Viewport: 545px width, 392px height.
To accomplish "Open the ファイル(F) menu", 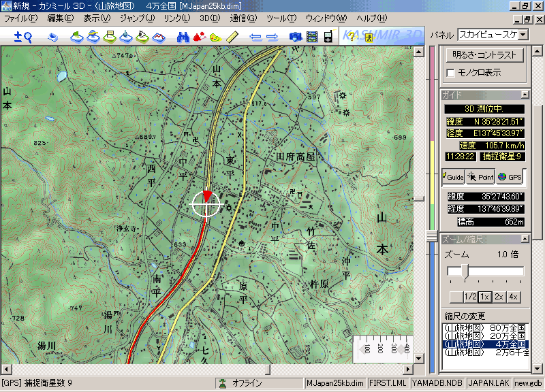I will click(21, 18).
